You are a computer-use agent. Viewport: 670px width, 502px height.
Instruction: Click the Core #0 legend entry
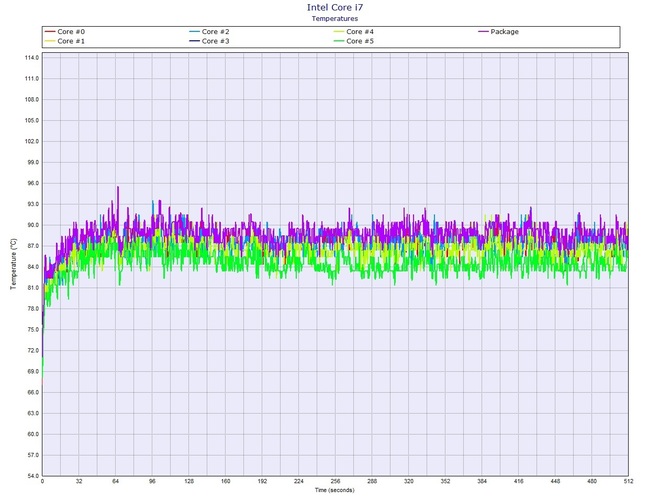(x=65, y=32)
